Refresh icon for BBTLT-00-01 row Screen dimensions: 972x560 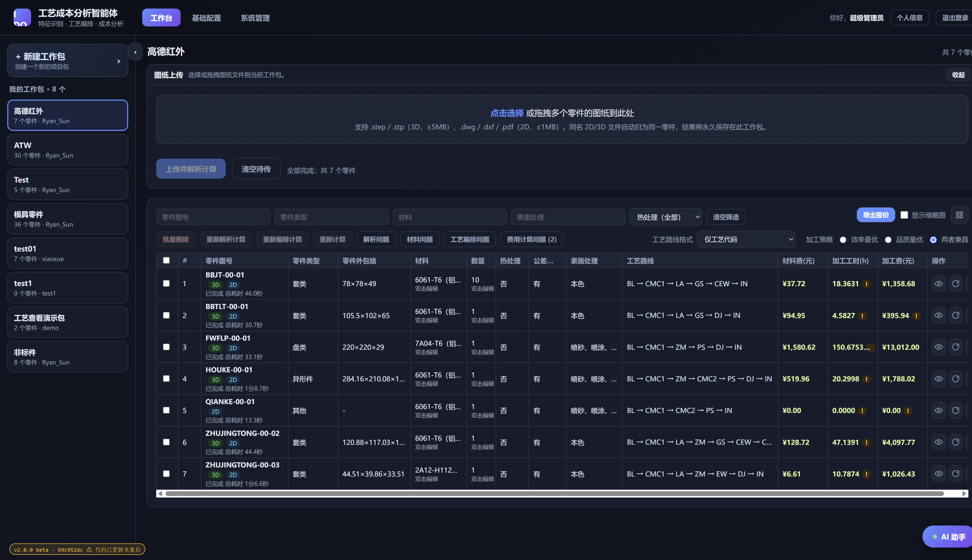point(955,315)
